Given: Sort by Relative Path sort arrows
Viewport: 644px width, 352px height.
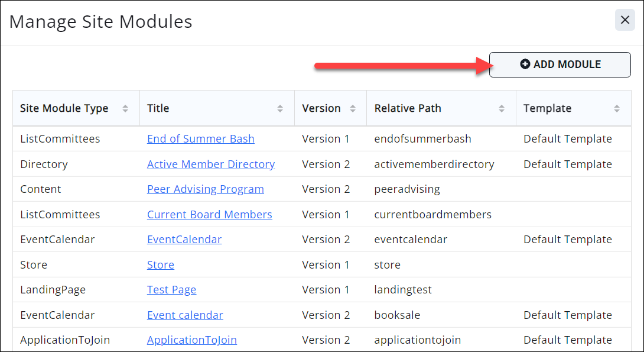Looking at the screenshot, I should click(502, 108).
